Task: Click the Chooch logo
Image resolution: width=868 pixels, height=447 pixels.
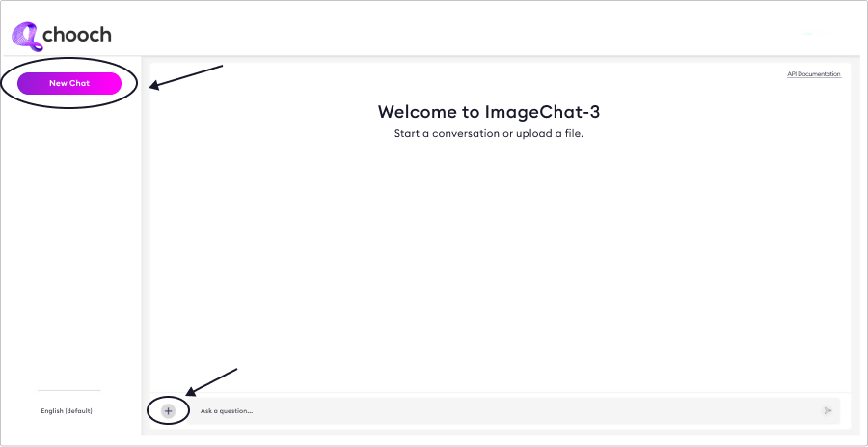Action: (62, 36)
